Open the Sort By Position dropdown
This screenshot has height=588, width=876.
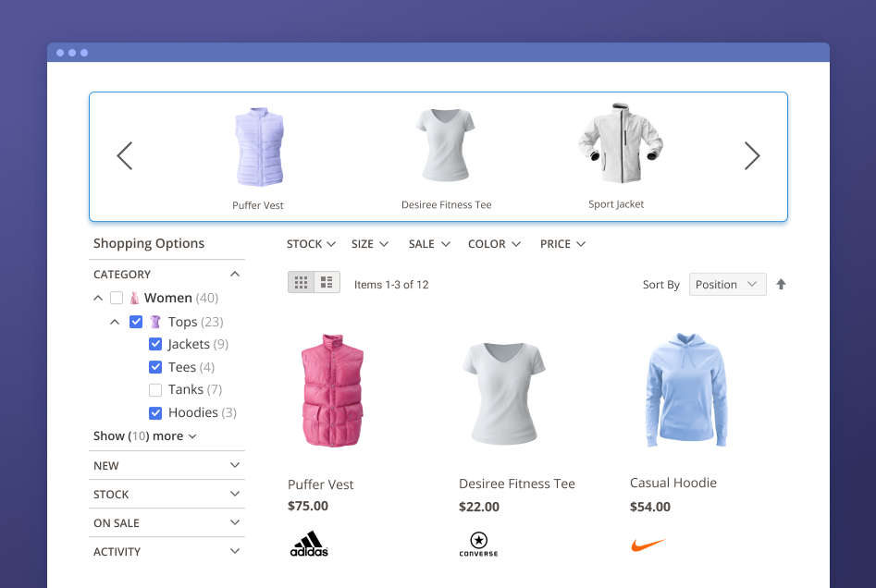pyautogui.click(x=727, y=285)
